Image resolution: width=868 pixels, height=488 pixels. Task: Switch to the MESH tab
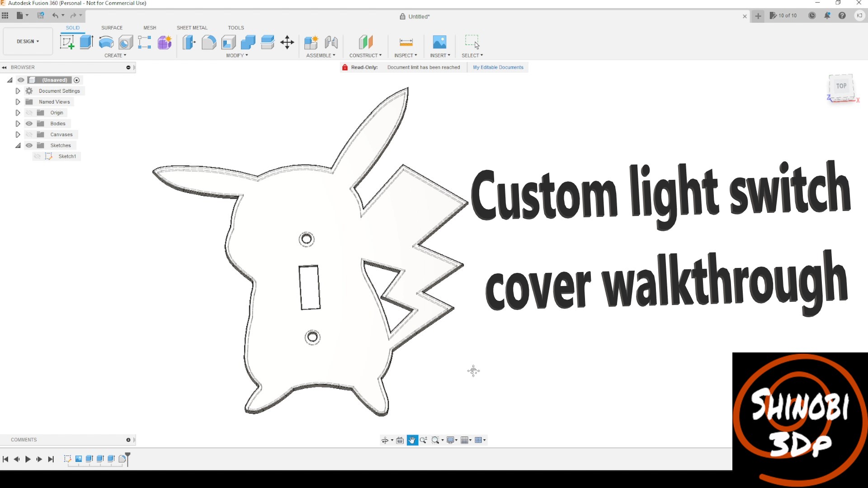pos(150,28)
